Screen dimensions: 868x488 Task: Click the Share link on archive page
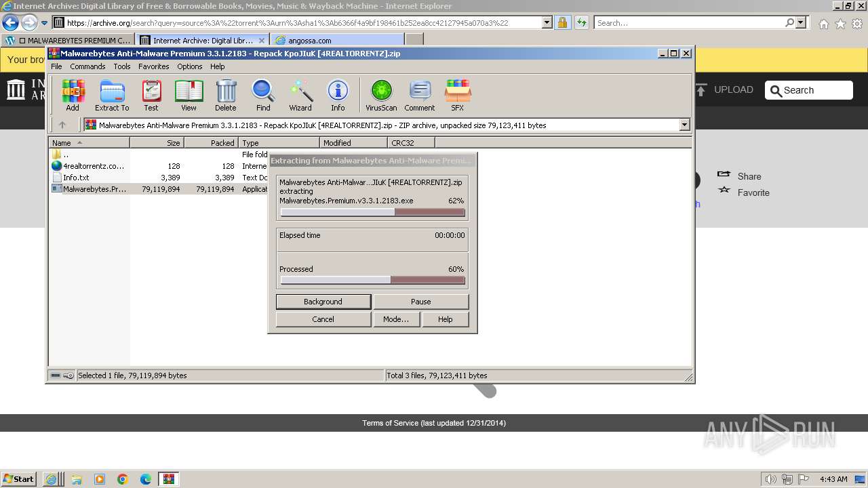[739, 176]
